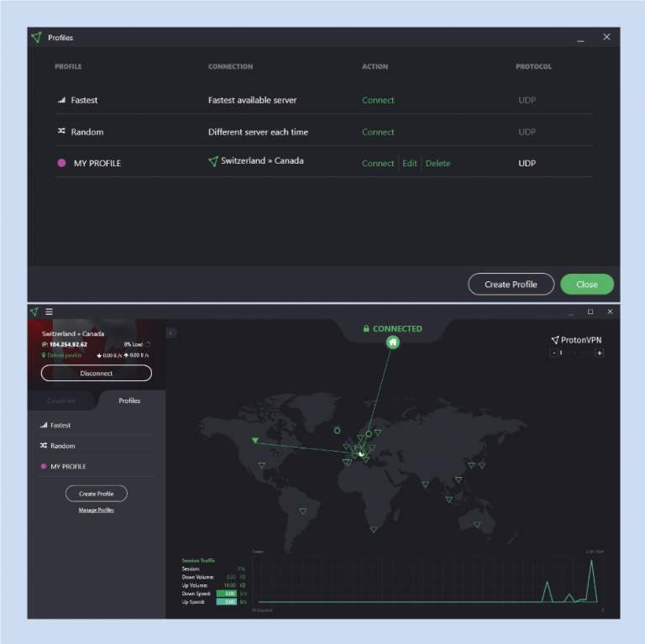Click the PROTOCOL column header
The image size is (645, 644).
click(533, 66)
